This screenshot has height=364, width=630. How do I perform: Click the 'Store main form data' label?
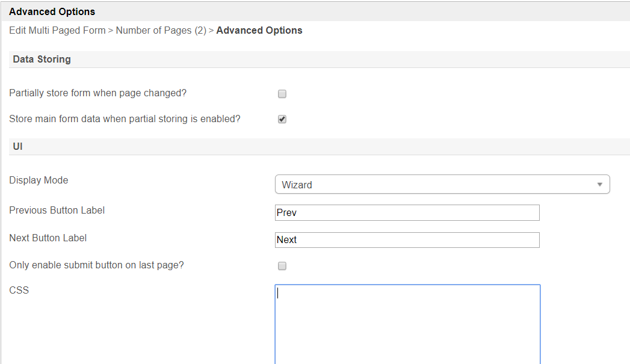point(125,119)
